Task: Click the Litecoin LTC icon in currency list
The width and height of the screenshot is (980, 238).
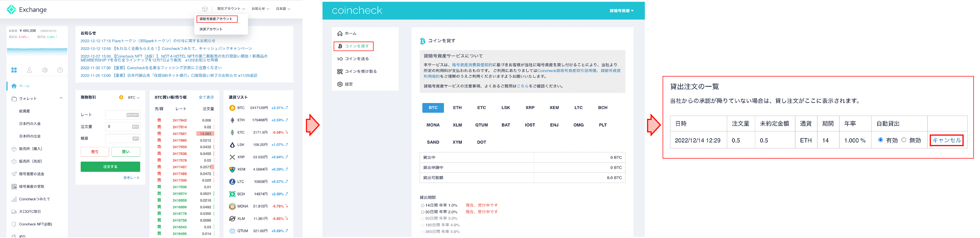Action: click(x=232, y=182)
